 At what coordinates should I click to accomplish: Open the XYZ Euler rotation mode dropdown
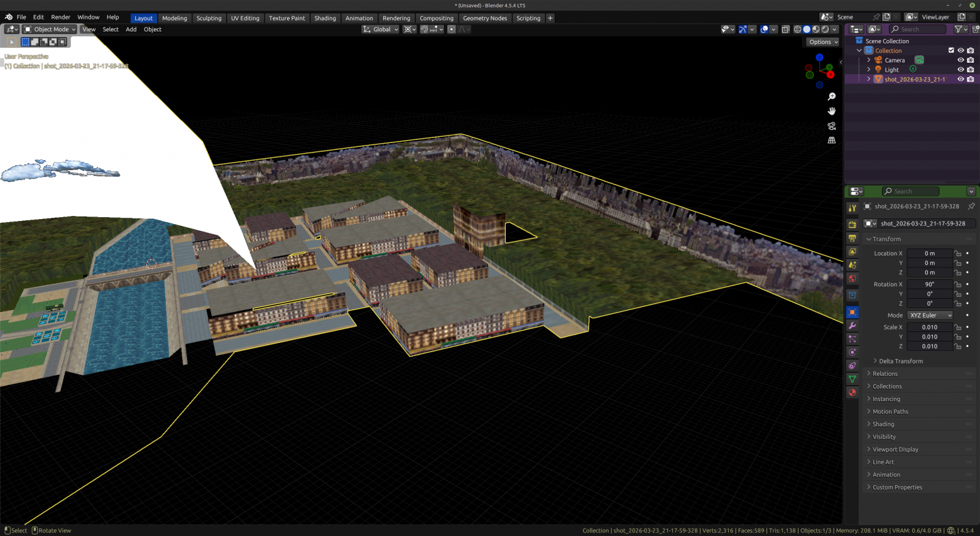click(930, 315)
